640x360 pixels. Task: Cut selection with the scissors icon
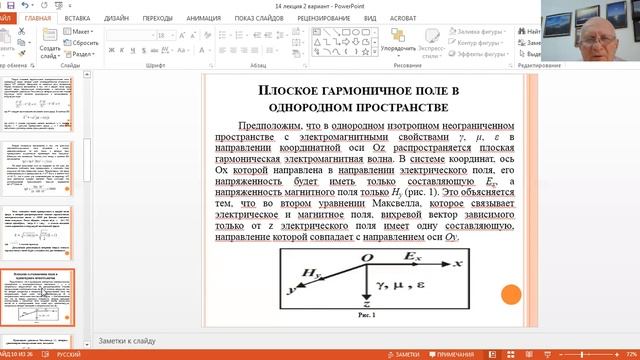click(21, 31)
